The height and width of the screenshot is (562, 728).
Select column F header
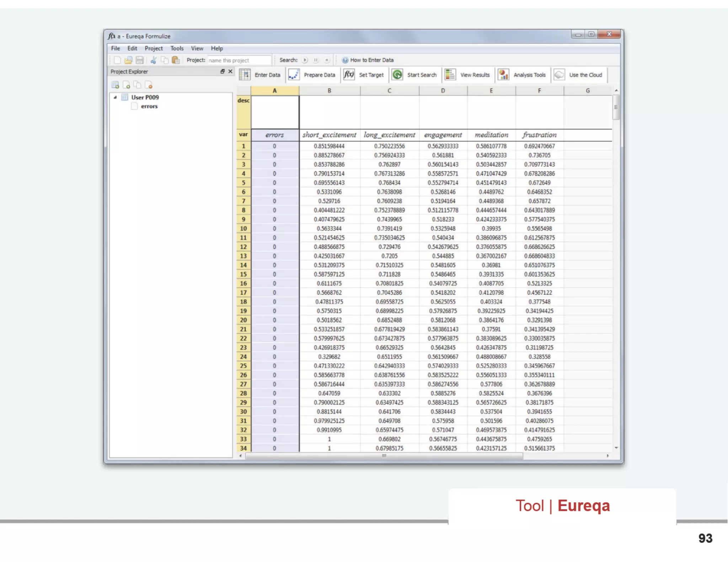click(x=540, y=91)
